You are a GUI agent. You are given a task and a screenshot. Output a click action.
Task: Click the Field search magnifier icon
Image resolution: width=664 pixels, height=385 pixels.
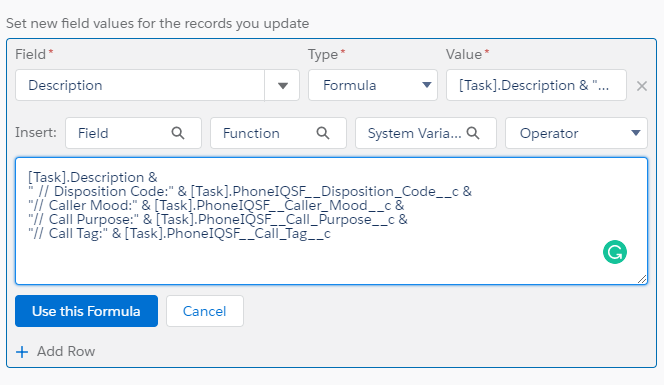[x=178, y=133]
